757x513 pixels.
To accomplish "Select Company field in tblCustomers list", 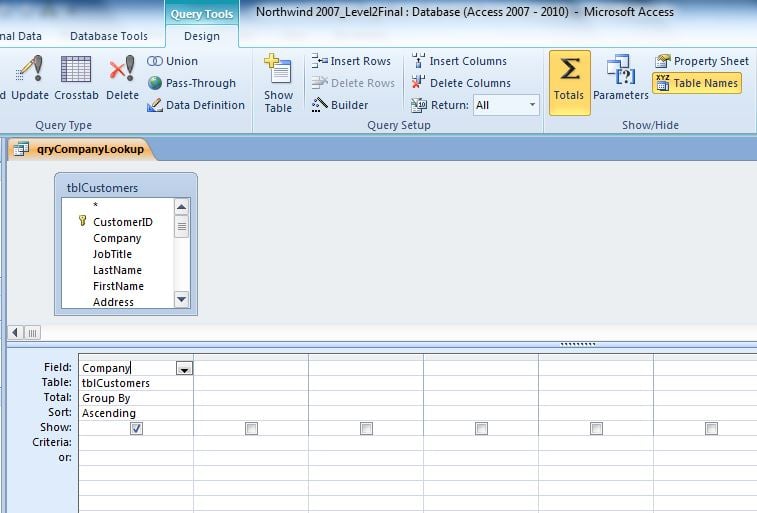I will click(x=117, y=238).
